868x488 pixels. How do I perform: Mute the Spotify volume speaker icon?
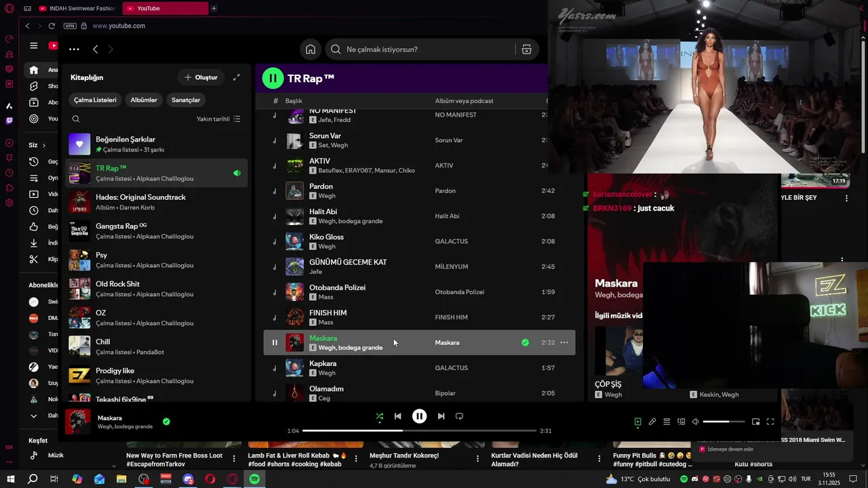695,422
